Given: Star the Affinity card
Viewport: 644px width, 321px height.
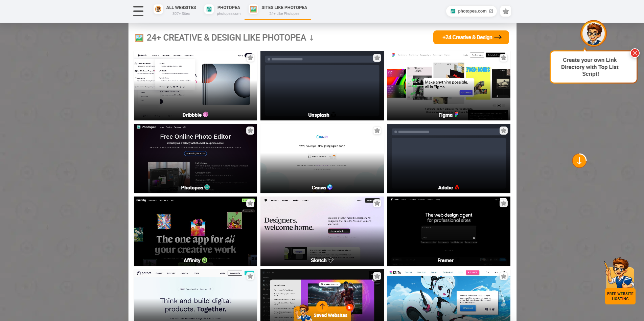Looking at the screenshot, I should pyautogui.click(x=250, y=203).
